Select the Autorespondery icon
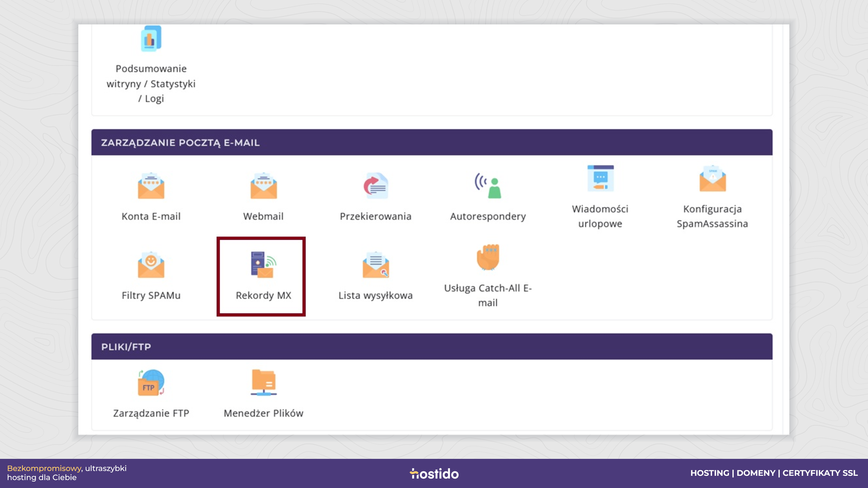Screen dimensions: 868x488 point(488,186)
